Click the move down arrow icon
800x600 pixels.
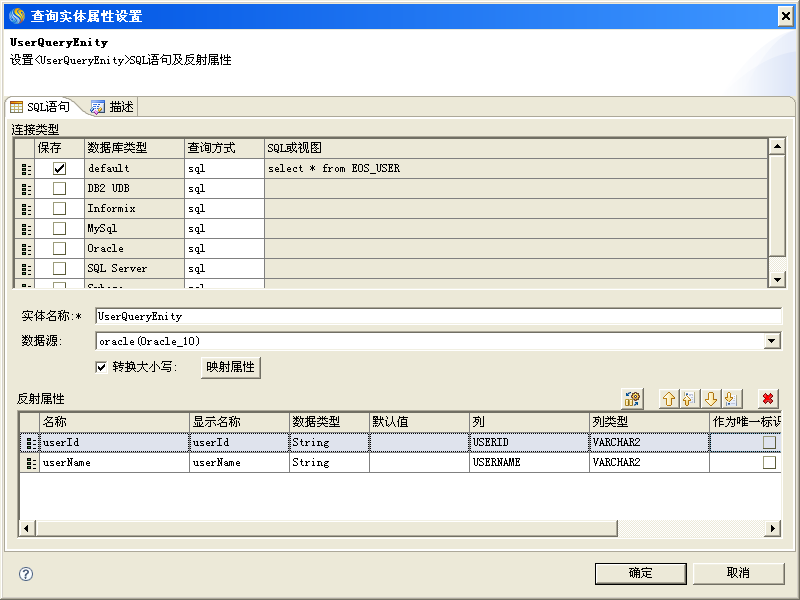tap(711, 399)
